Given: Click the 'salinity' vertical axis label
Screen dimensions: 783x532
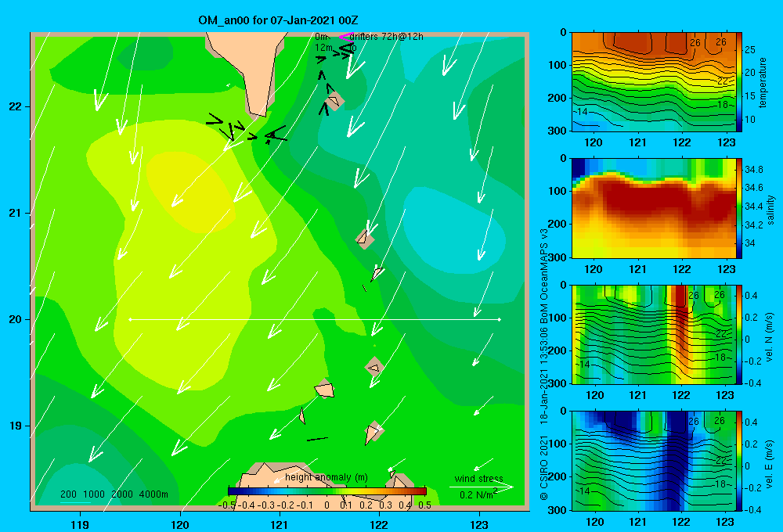Looking at the screenshot, I should 770,210.
